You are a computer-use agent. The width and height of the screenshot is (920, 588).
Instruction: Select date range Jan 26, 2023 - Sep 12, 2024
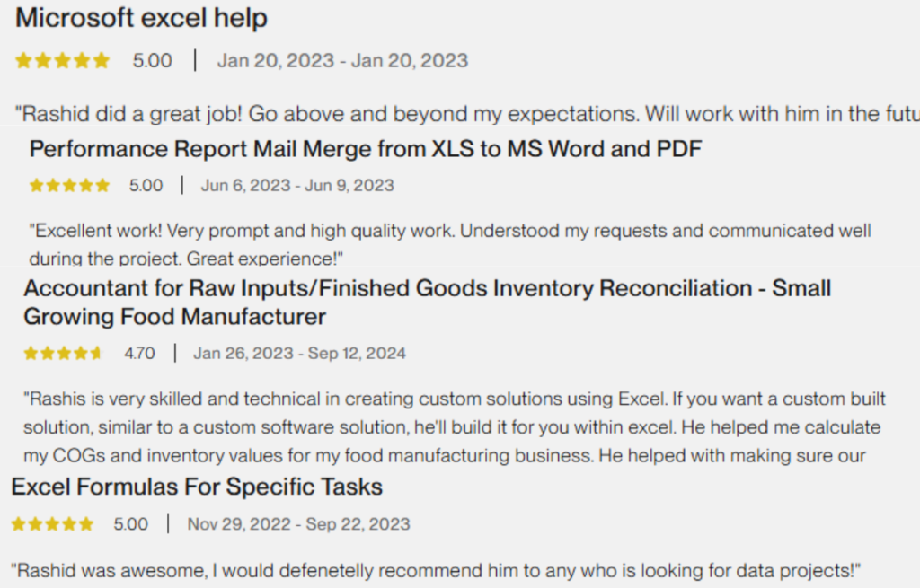[x=300, y=354]
